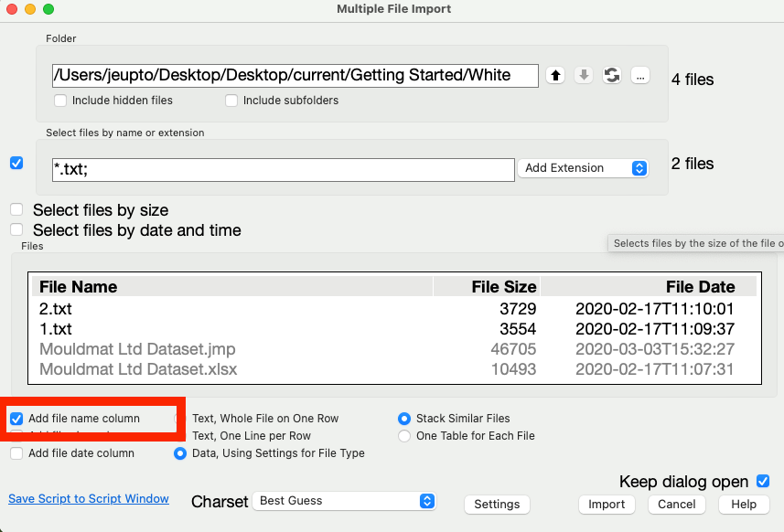Click the browse folder ellipsis button
Image resolution: width=784 pixels, height=532 pixels.
[640, 76]
